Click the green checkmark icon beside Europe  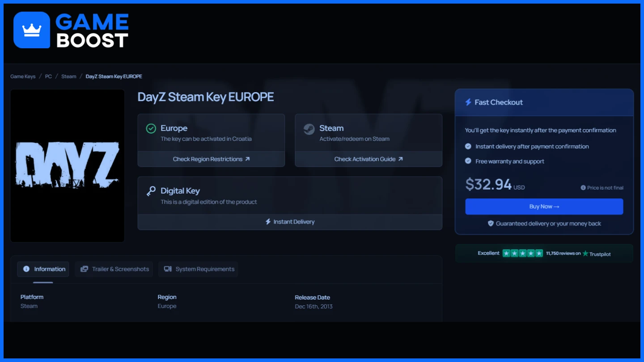point(151,129)
